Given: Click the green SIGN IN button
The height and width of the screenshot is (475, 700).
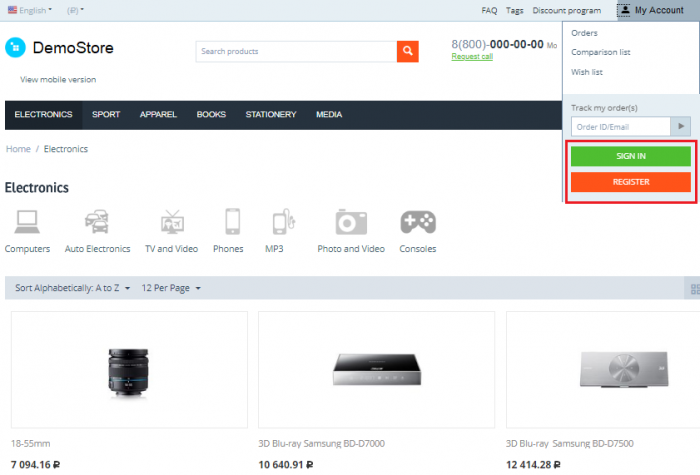Looking at the screenshot, I should pyautogui.click(x=630, y=156).
